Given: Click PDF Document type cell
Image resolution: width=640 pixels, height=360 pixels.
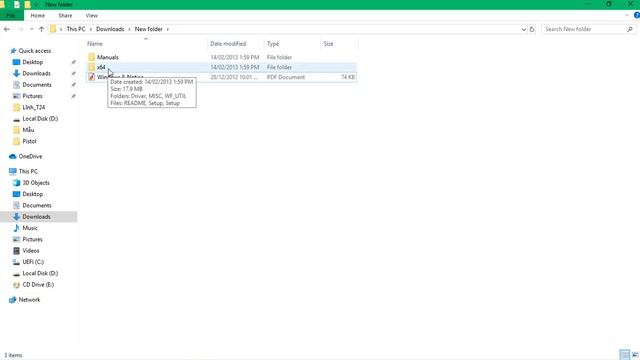Looking at the screenshot, I should (x=286, y=77).
